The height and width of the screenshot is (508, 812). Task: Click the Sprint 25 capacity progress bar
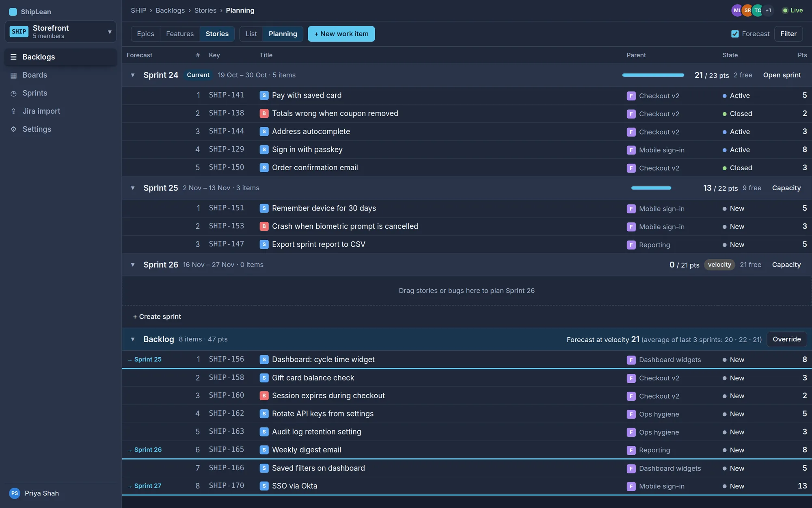pos(651,188)
